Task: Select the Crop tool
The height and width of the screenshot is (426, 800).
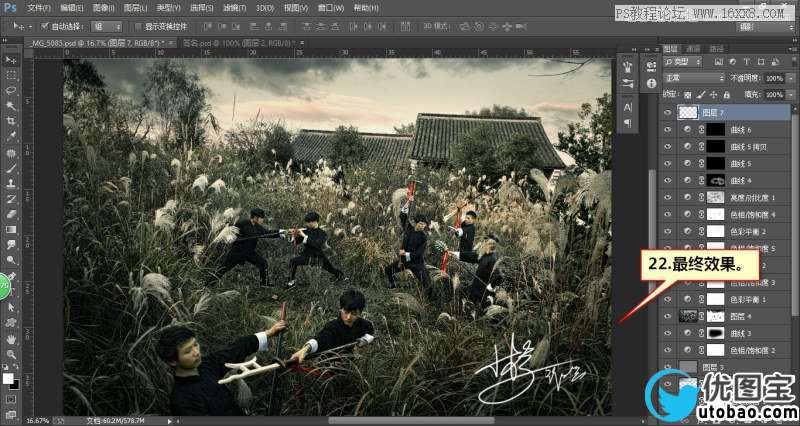Action: 10,121
